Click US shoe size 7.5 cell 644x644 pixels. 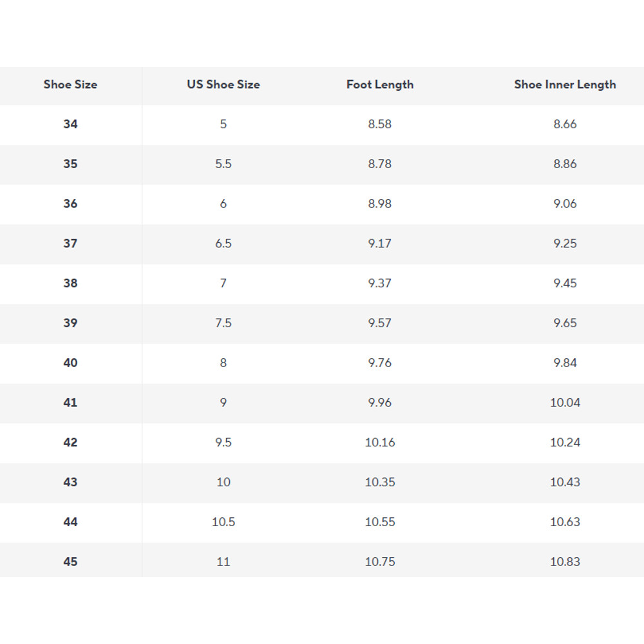(223, 323)
